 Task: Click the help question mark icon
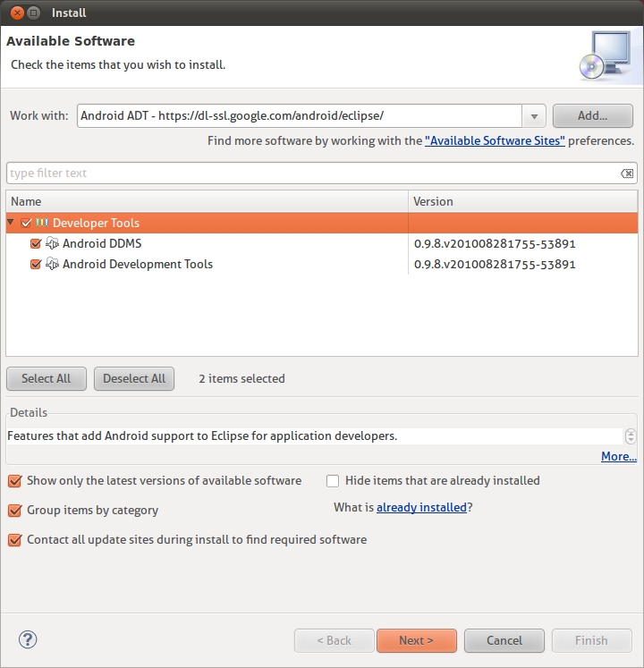tap(28, 639)
